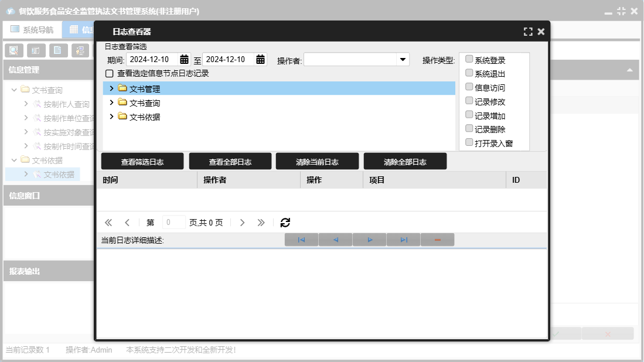This screenshot has height=362, width=644.
Task: Click the 查看筛选日志 button
Action: pyautogui.click(x=142, y=162)
